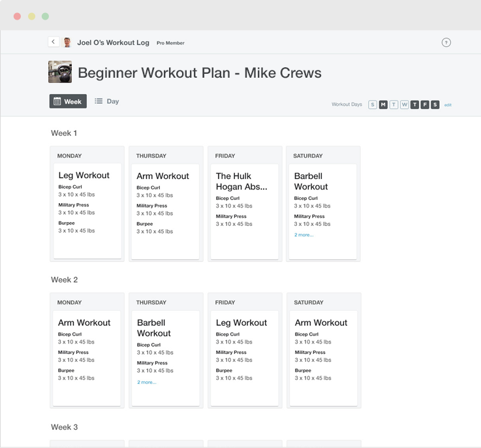
Task: Toggle Thursday workout day
Action: [414, 104]
